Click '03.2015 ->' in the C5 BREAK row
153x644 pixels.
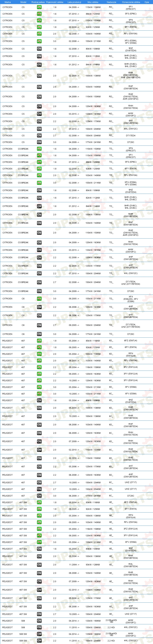(x=74, y=250)
